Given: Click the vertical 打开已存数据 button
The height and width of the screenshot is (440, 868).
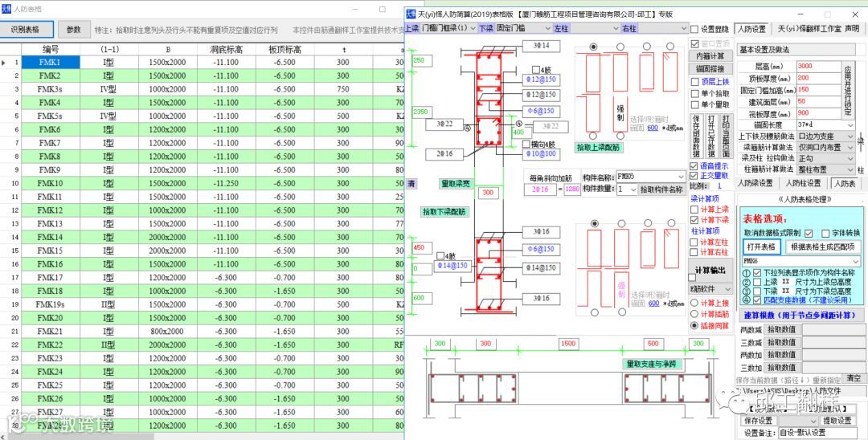Looking at the screenshot, I should (711, 136).
